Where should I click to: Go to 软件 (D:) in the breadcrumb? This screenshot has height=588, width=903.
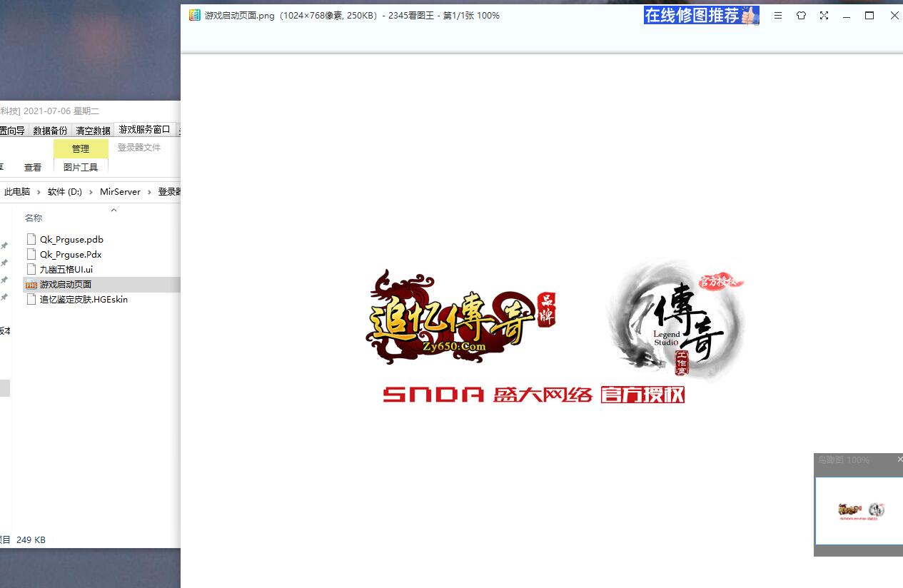coord(65,192)
